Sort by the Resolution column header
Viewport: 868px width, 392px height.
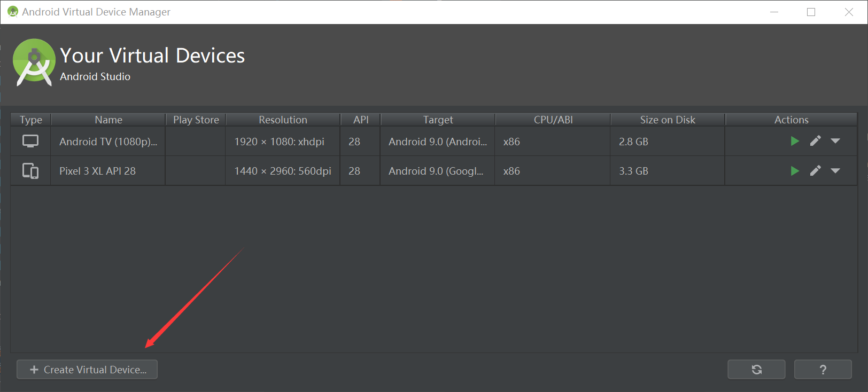283,120
